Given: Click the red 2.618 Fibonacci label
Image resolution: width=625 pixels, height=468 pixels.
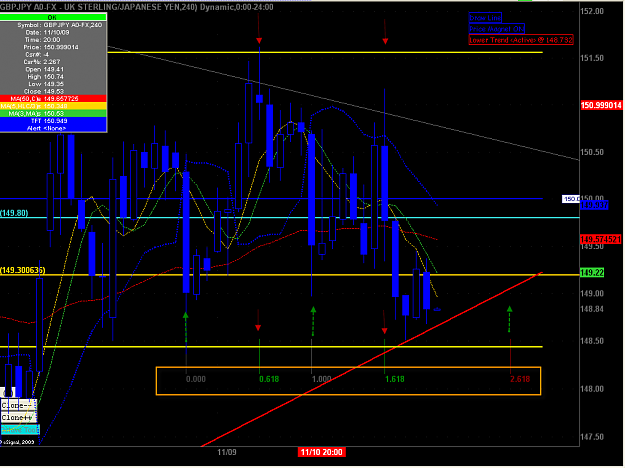Looking at the screenshot, I should [520, 379].
